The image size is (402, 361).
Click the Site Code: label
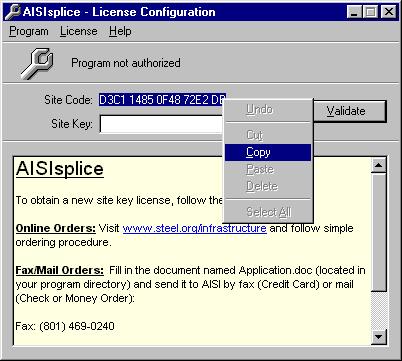point(68,100)
